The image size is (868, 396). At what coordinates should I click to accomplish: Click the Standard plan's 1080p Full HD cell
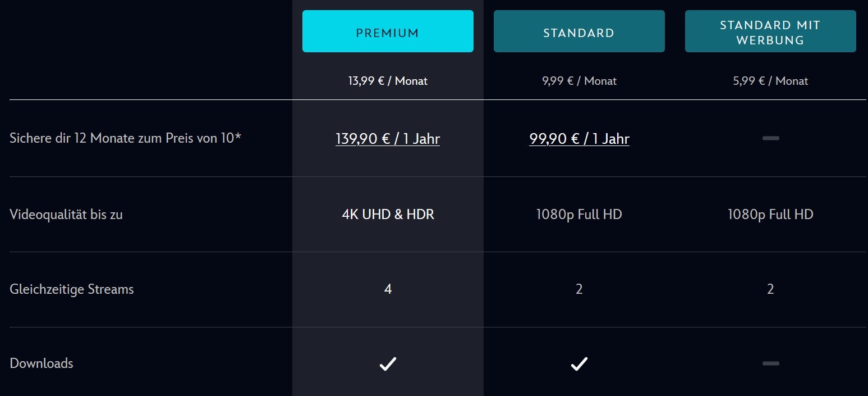pos(579,214)
